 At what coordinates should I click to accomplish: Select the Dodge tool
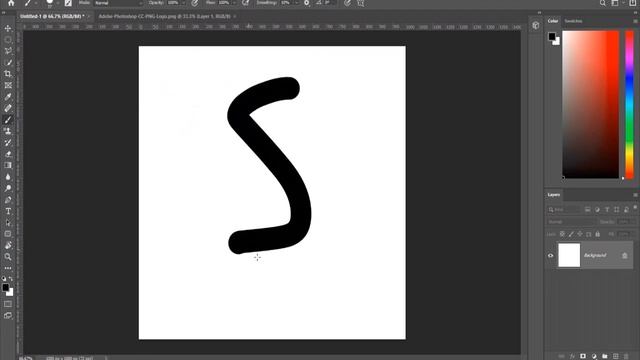8,188
